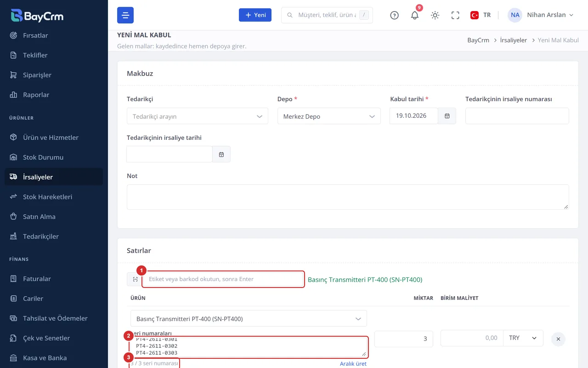588x368 pixels.
Task: Click the barcode scan icon button
Action: tap(135, 279)
